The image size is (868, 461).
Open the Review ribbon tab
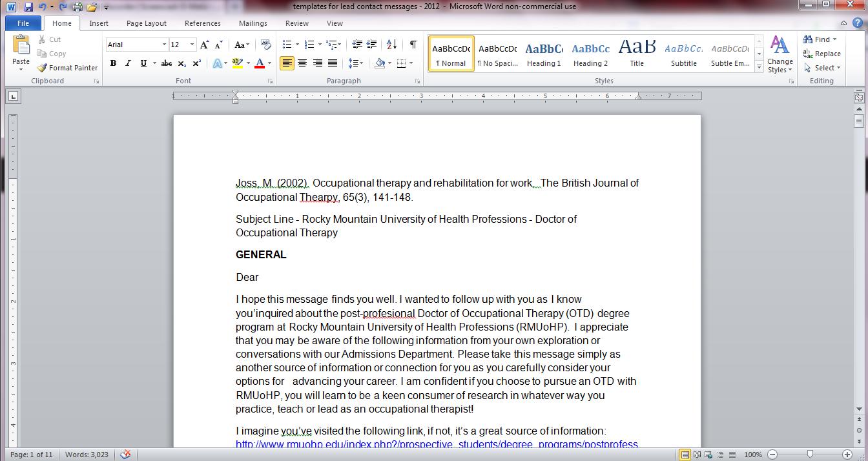tap(296, 23)
